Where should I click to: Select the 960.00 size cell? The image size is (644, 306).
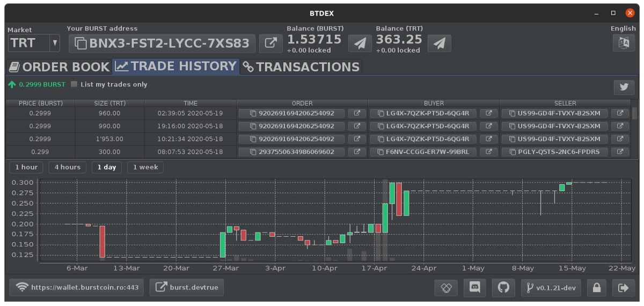click(x=110, y=113)
